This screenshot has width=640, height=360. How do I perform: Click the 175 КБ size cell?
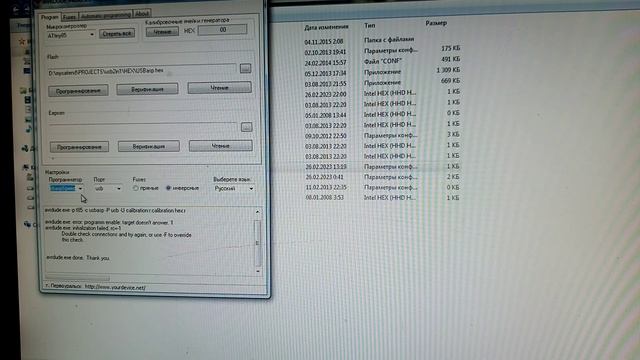pos(450,49)
